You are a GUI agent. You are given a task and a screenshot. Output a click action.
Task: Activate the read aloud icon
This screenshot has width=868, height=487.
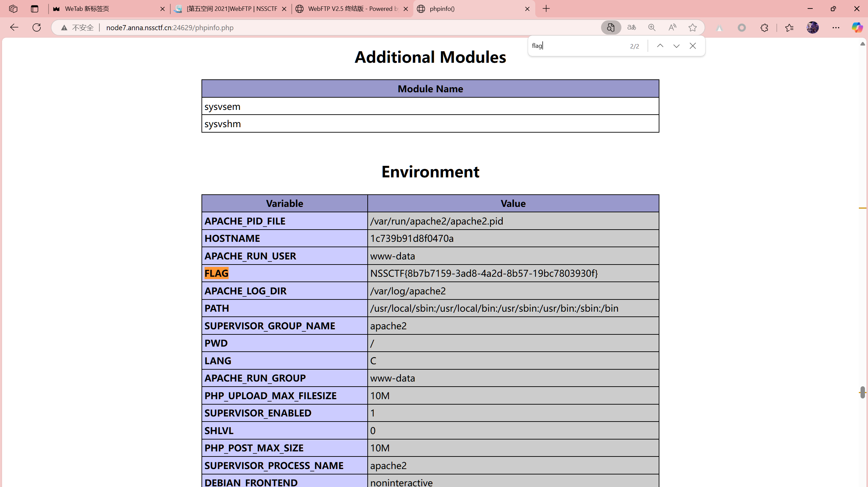(672, 27)
